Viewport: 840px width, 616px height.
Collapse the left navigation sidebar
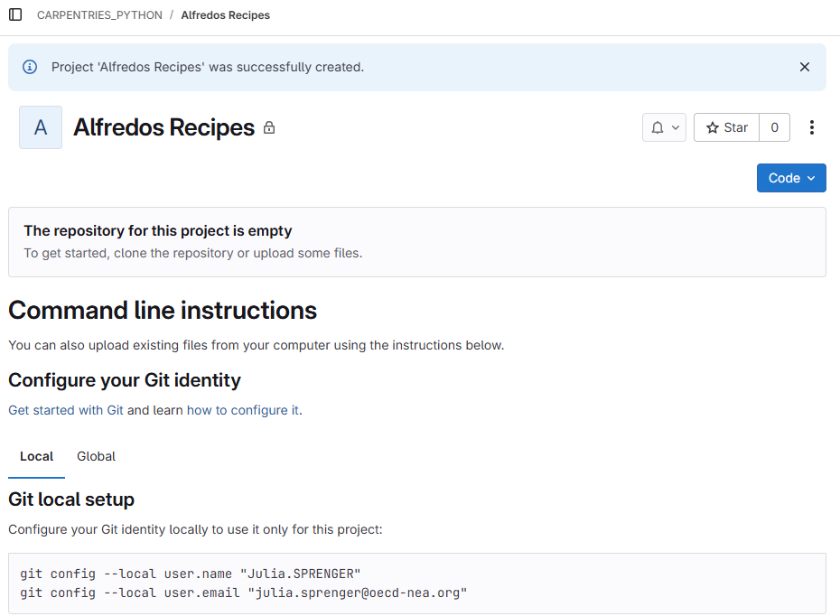[x=15, y=14]
